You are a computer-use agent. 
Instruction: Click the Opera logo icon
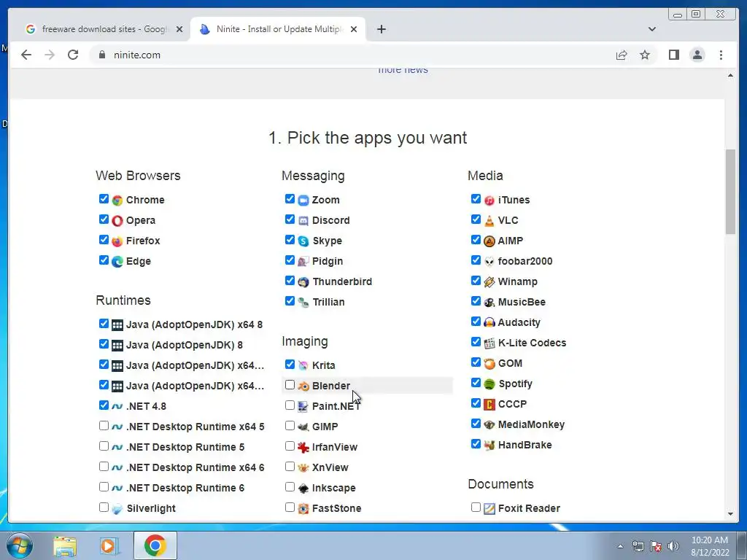(x=117, y=220)
